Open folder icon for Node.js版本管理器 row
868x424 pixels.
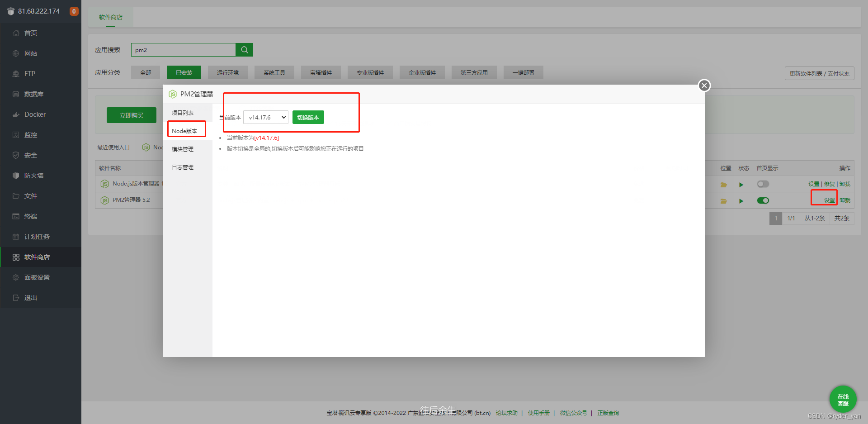pyautogui.click(x=723, y=185)
